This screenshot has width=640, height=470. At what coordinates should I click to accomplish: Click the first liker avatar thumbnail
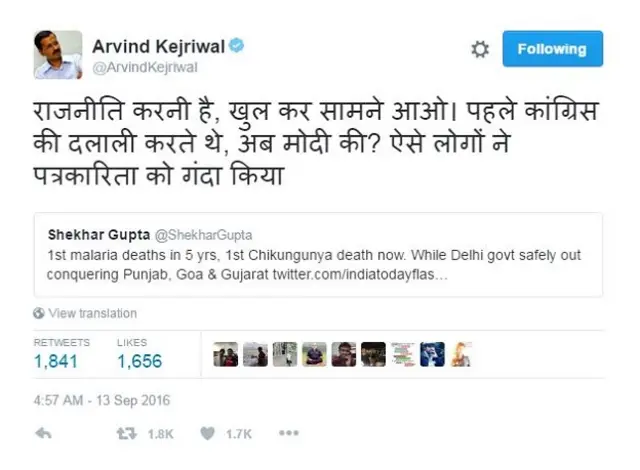(226, 354)
